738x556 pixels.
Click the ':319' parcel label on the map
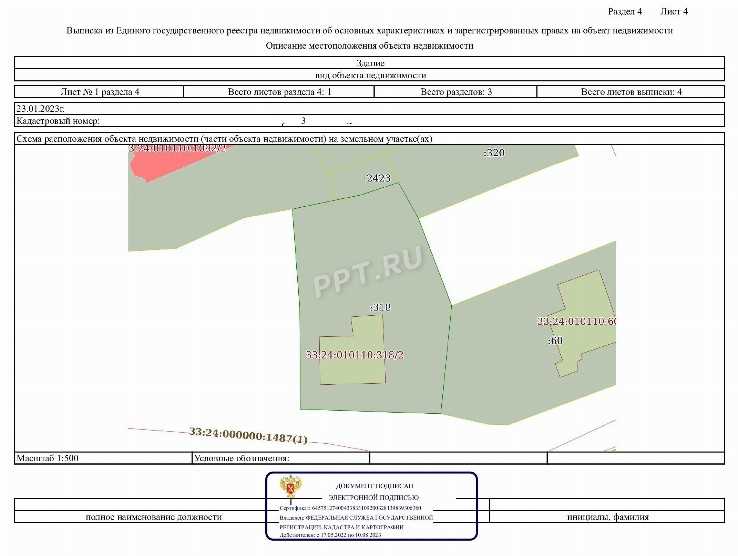point(380,307)
